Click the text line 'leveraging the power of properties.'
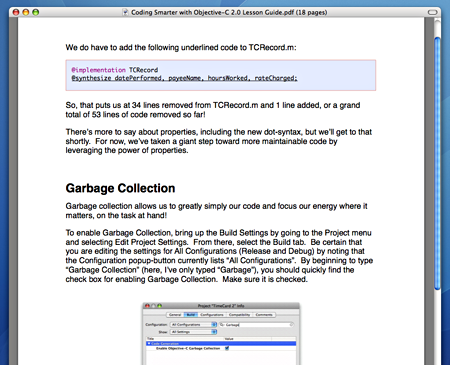 127,151
